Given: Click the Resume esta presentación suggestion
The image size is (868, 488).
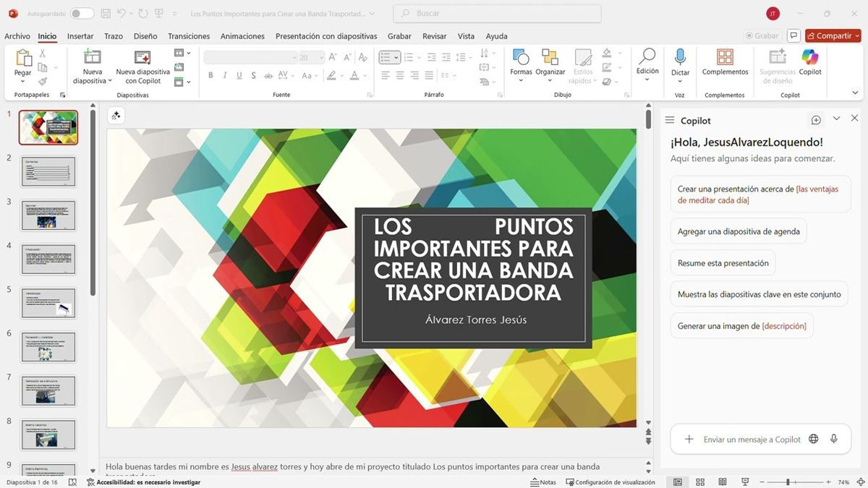Looking at the screenshot, I should point(723,263).
